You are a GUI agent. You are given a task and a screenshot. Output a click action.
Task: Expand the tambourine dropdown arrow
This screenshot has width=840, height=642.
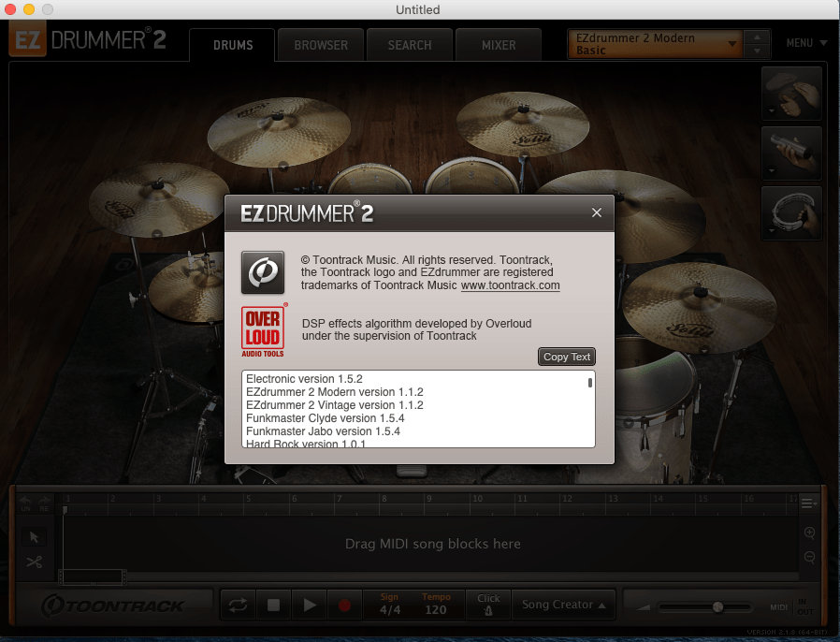tap(772, 231)
